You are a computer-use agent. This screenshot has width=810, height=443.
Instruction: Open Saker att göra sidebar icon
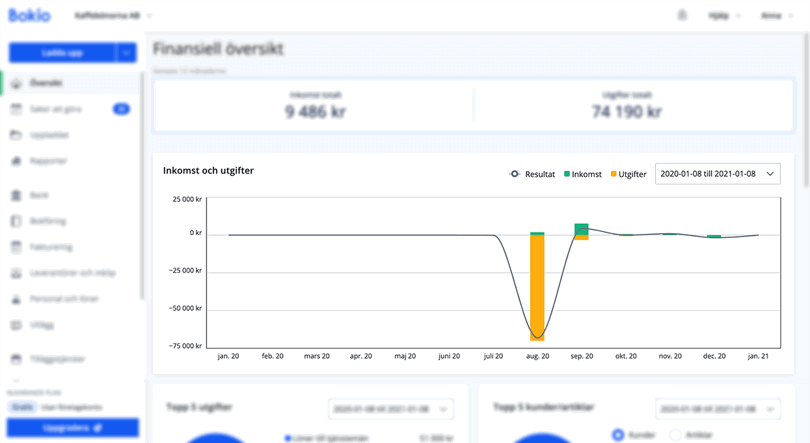[16, 109]
